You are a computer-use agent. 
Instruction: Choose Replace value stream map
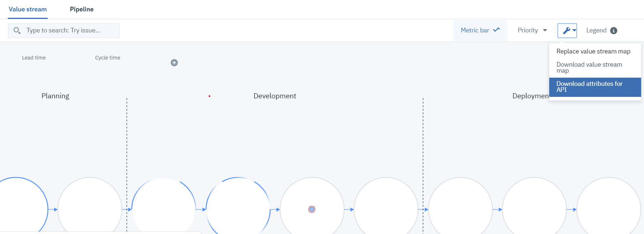[593, 51]
